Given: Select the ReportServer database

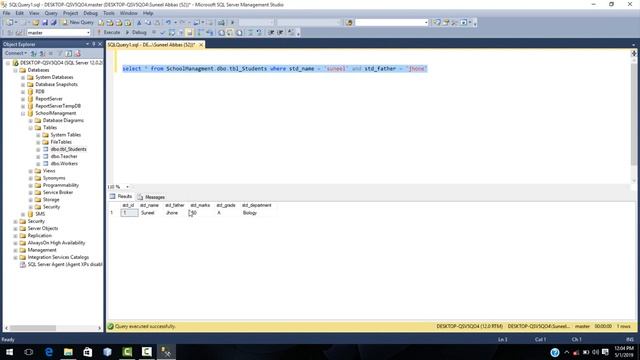Looking at the screenshot, I should (49, 99).
